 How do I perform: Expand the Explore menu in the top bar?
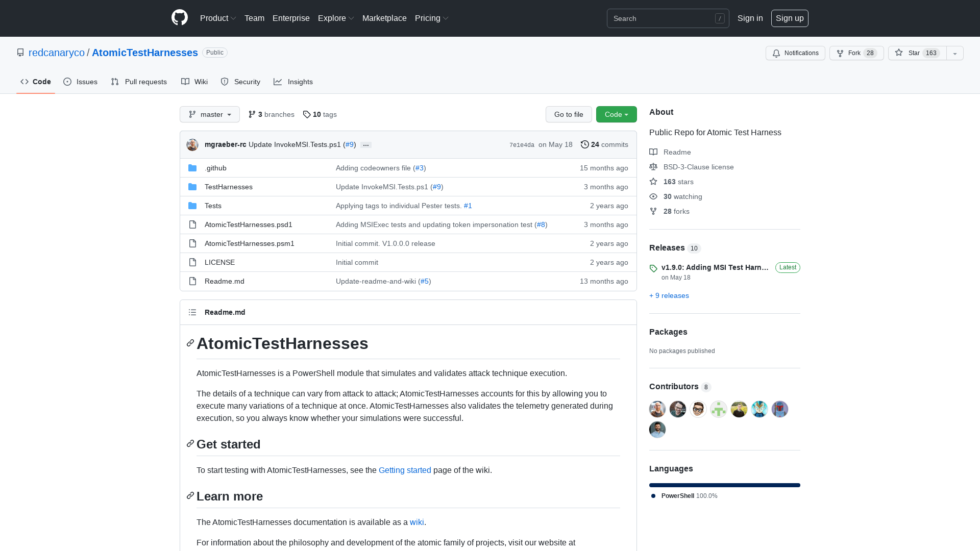pos(335,18)
